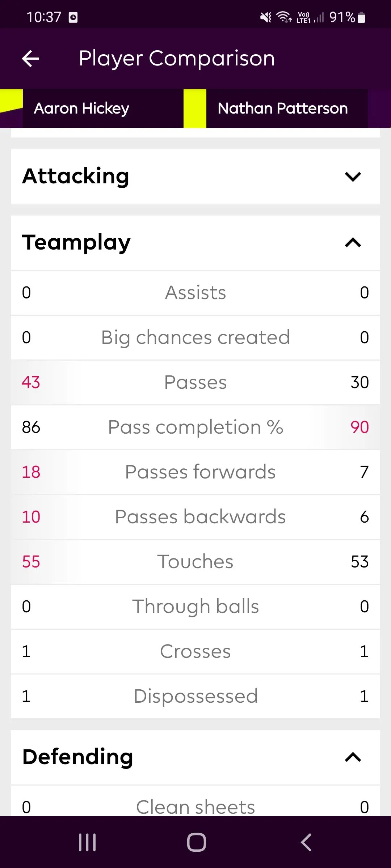Collapse the Defending section chevron
391x868 pixels.
coord(353,757)
